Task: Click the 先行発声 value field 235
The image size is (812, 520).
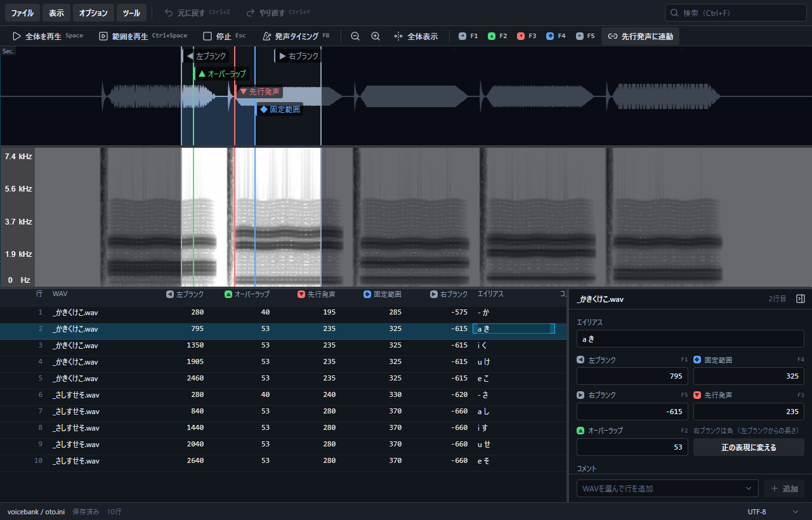Action: point(749,412)
